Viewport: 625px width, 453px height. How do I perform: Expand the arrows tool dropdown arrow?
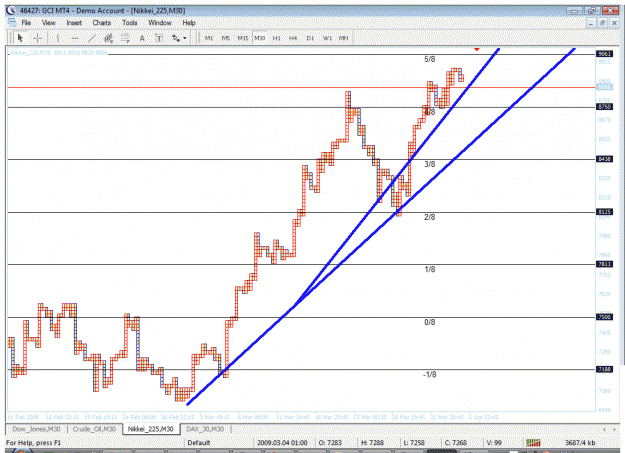[185, 38]
